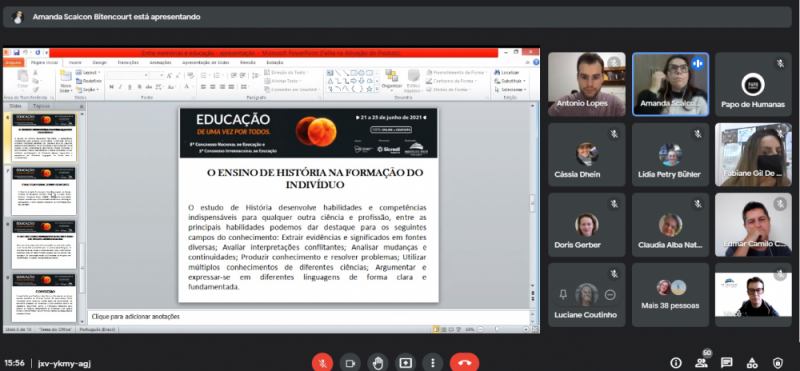Click the Novo Slide button
This screenshot has width=800, height=371.
tap(65, 81)
